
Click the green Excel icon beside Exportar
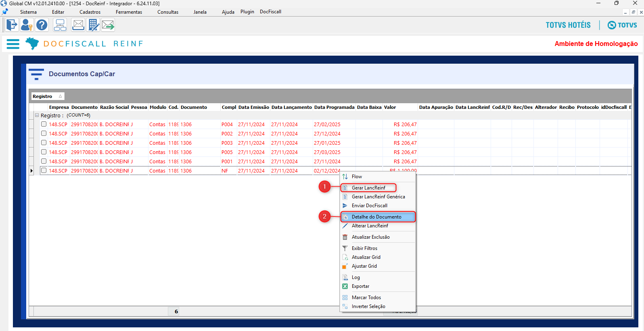tap(345, 286)
